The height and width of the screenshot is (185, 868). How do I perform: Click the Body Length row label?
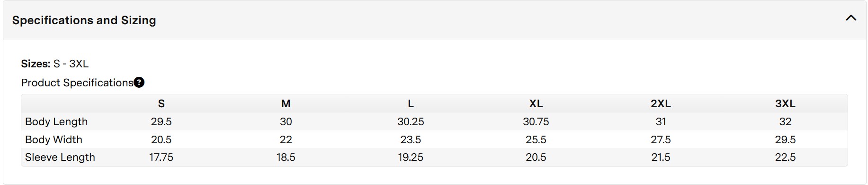56,121
